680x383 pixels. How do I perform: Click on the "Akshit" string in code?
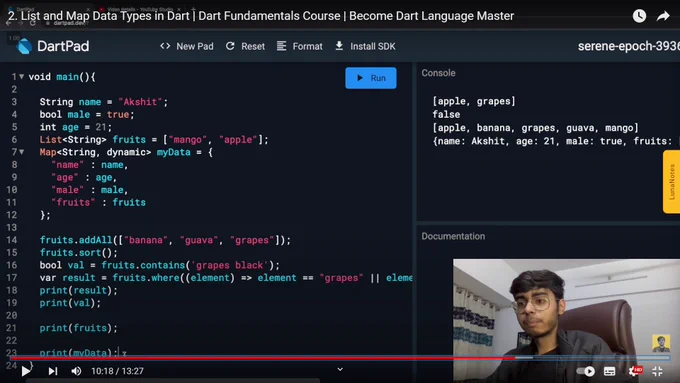point(140,102)
